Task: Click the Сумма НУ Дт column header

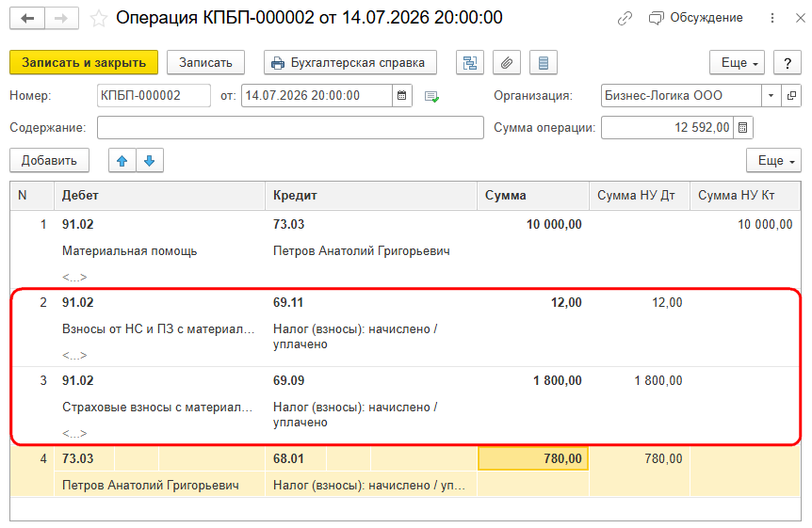Action: pyautogui.click(x=639, y=196)
